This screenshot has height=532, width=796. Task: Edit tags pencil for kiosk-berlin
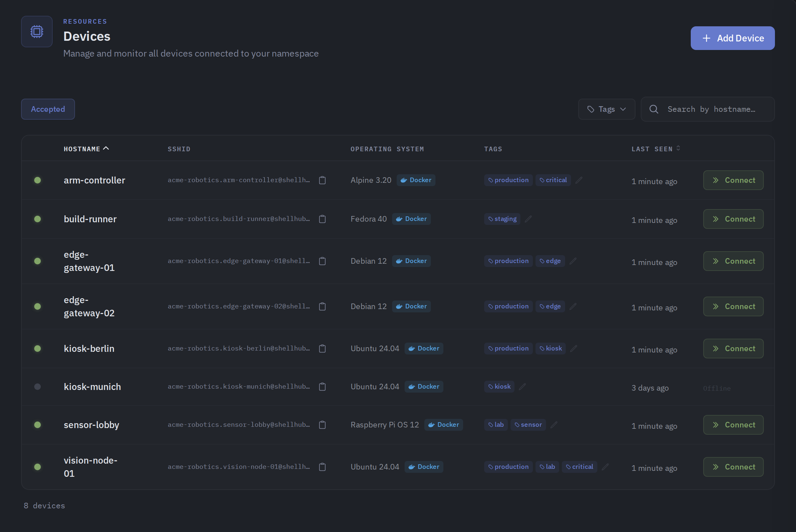[x=574, y=349]
